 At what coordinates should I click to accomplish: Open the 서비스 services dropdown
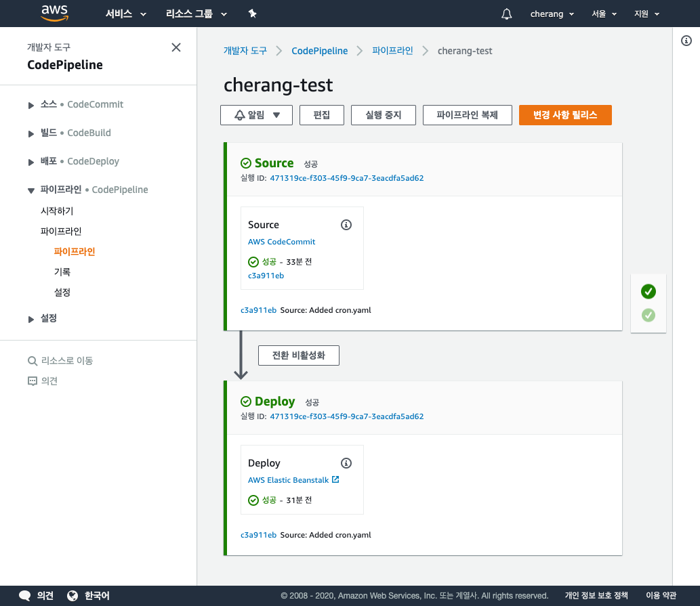[126, 14]
